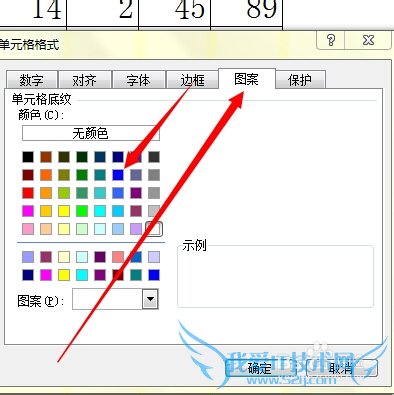
Task: Select the spreadsheet cell containing 45
Action: pyautogui.click(x=175, y=13)
